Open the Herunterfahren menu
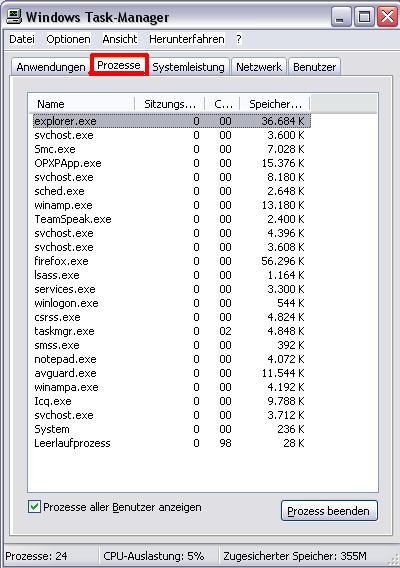 click(187, 39)
